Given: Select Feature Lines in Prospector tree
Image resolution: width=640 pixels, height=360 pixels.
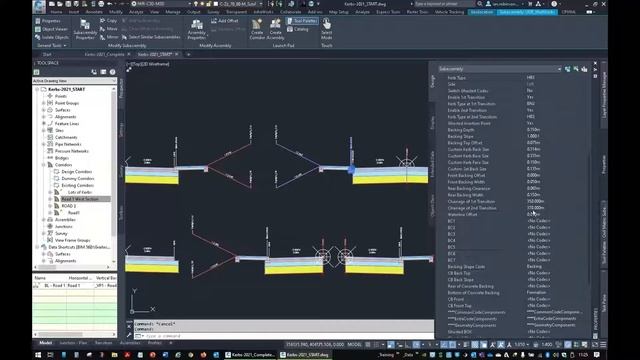Looking at the screenshot, I should coord(67,123).
